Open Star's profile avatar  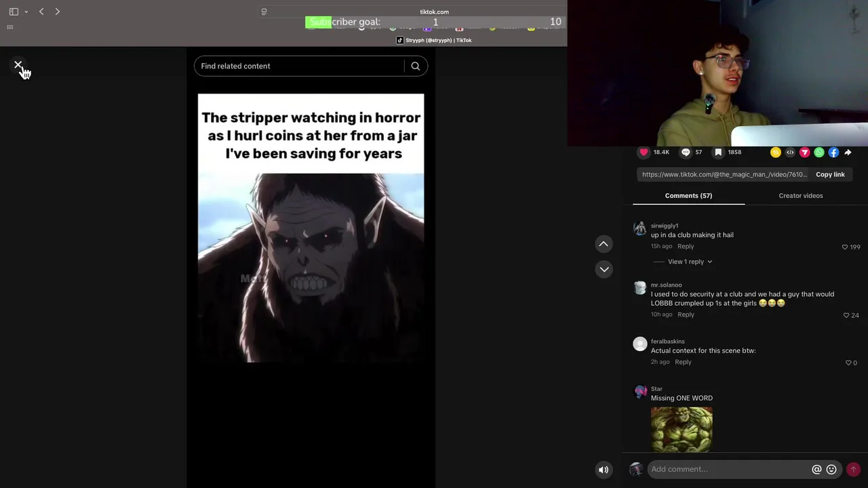click(x=639, y=392)
